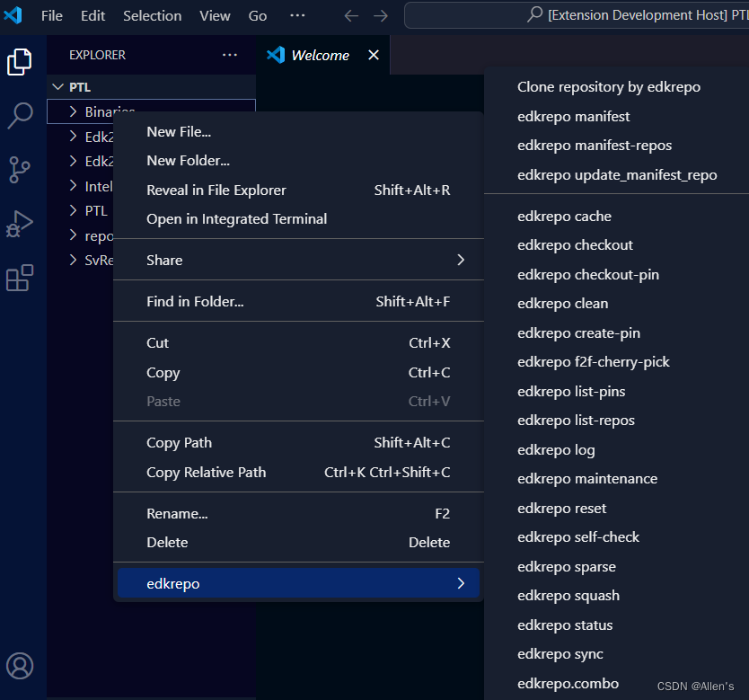Run edkrepo clean from the submenu

pos(562,303)
